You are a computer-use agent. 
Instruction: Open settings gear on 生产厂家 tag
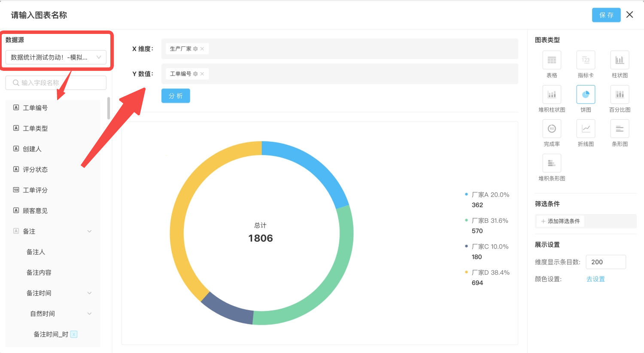[x=195, y=49]
